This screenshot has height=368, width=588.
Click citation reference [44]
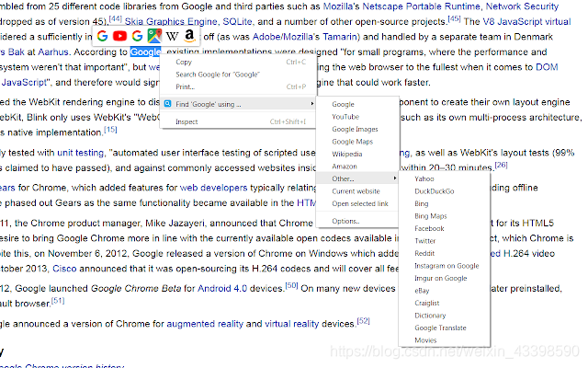tap(116, 18)
